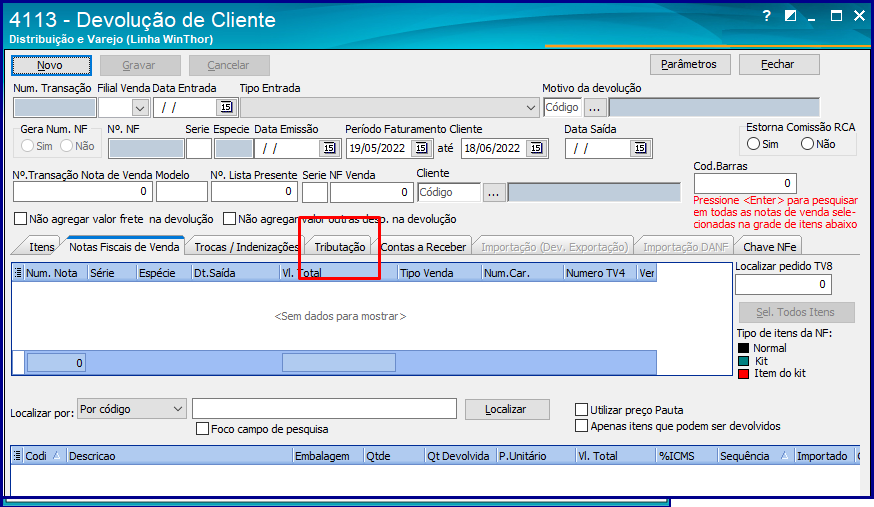Check Não agregar valor frete na devolução
The height and width of the screenshot is (507, 874).
[x=20, y=219]
